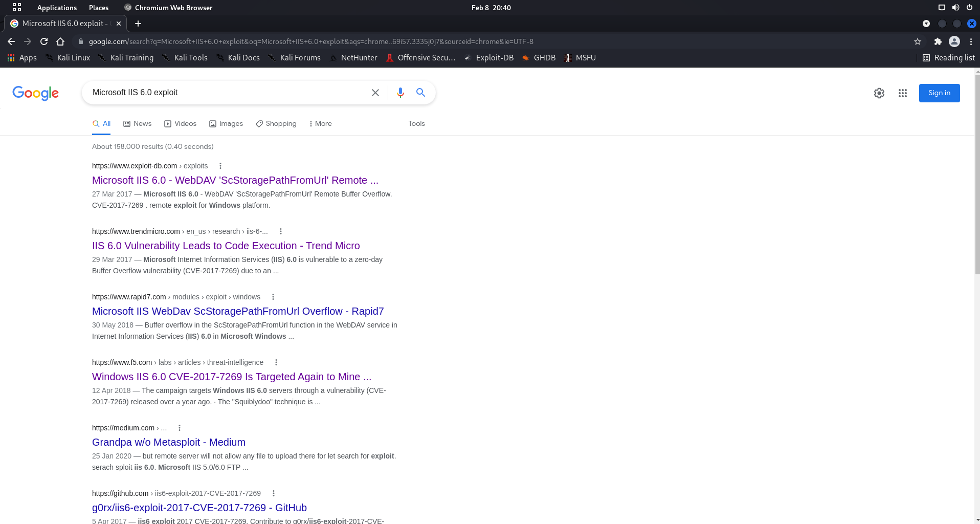Open the browser profile avatar
Screen dimensions: 980x524
(954, 41)
